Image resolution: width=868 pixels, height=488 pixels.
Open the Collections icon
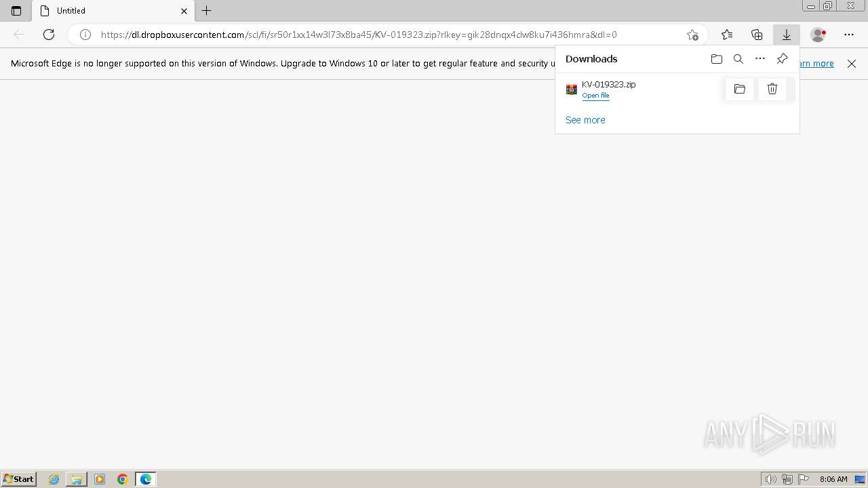point(757,35)
